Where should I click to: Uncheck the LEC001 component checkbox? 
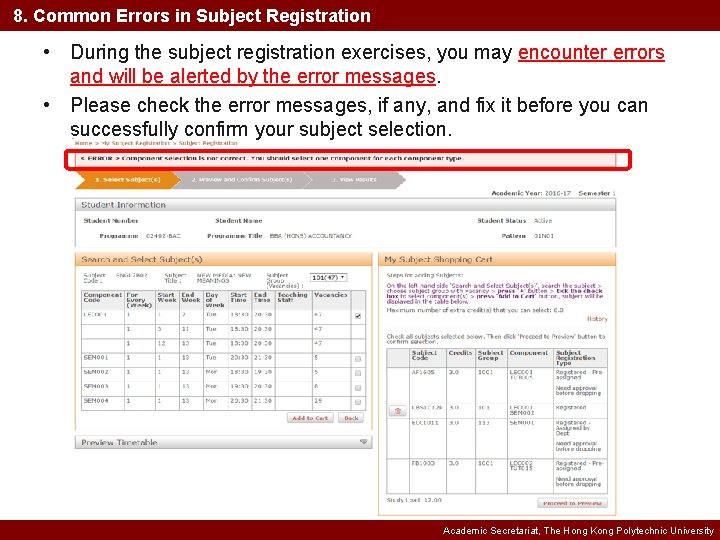point(358,316)
